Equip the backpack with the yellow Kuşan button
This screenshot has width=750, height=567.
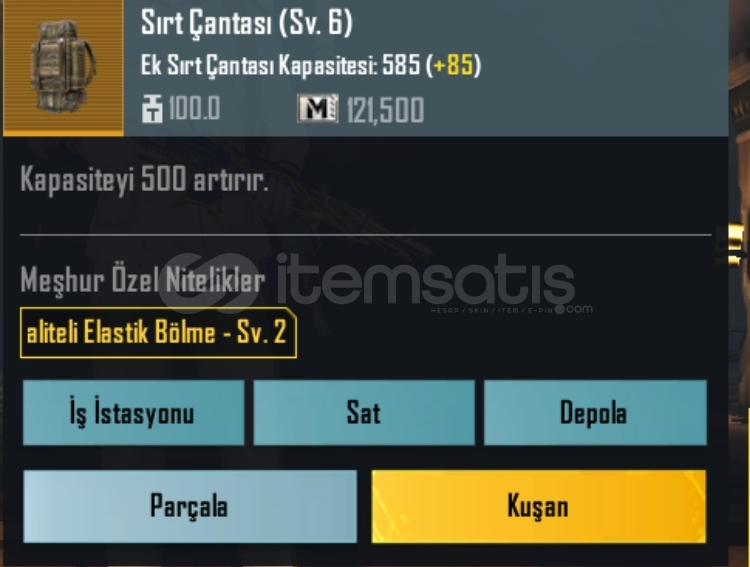pos(539,506)
